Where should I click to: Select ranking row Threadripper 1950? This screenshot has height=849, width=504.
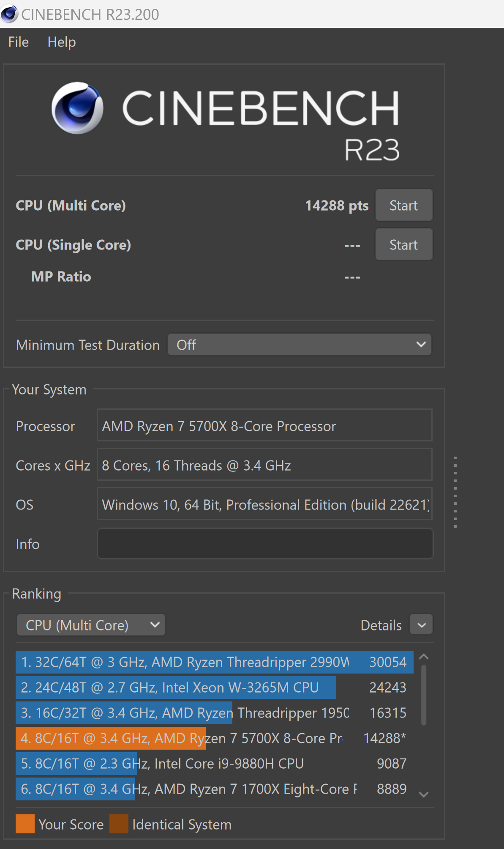(215, 713)
